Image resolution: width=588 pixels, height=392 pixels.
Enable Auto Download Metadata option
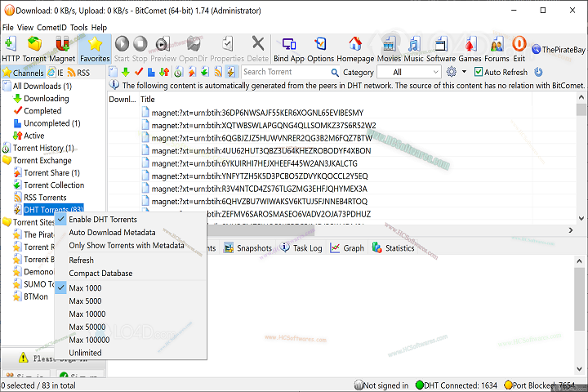point(131,233)
